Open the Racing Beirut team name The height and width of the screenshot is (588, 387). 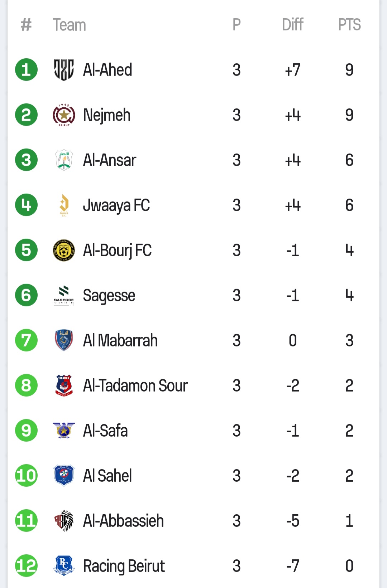[124, 566]
